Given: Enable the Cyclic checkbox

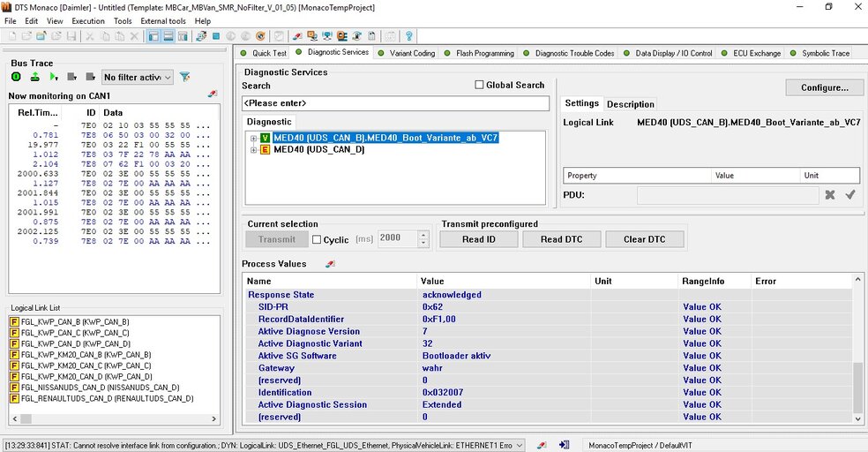Looking at the screenshot, I should point(317,239).
